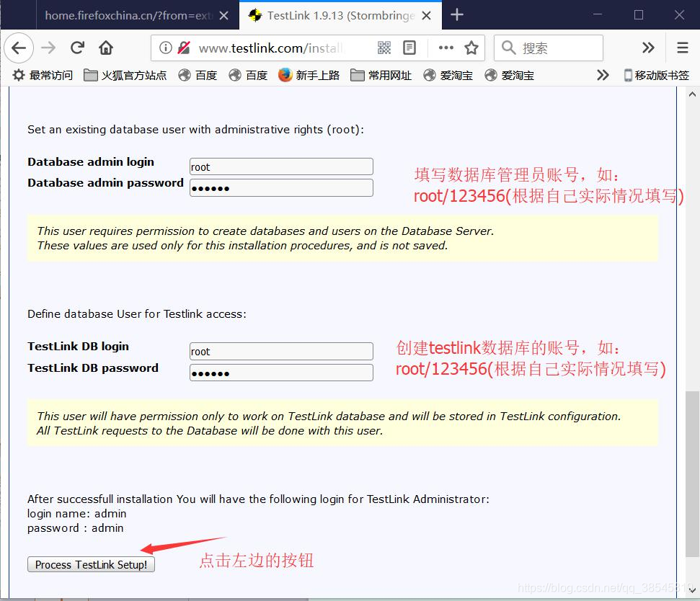Click the 'TestLink DB password' label
Viewport: 700px width, 601px height.
pyautogui.click(x=93, y=368)
